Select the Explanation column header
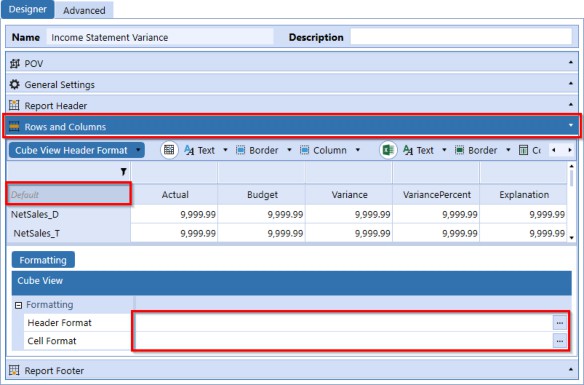The image size is (584, 385). 524,194
